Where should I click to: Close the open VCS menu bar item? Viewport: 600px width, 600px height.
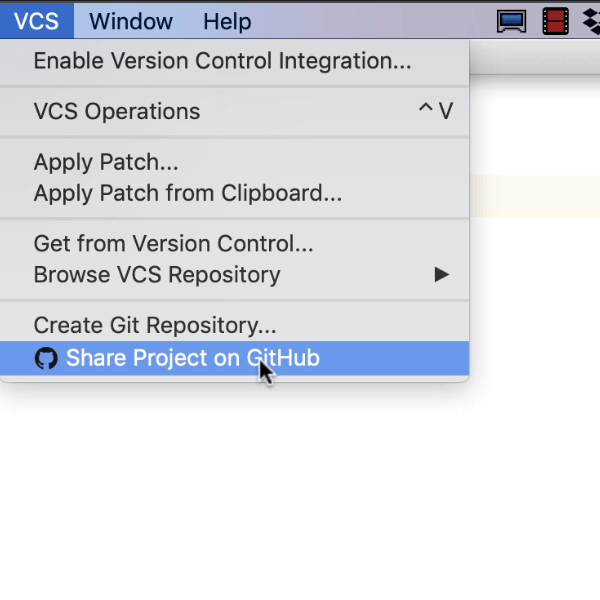(36, 21)
